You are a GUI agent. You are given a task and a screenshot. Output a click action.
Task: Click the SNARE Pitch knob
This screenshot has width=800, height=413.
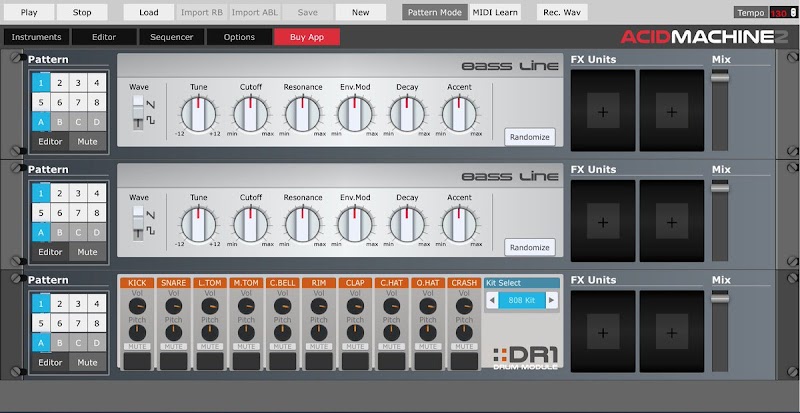(173, 333)
